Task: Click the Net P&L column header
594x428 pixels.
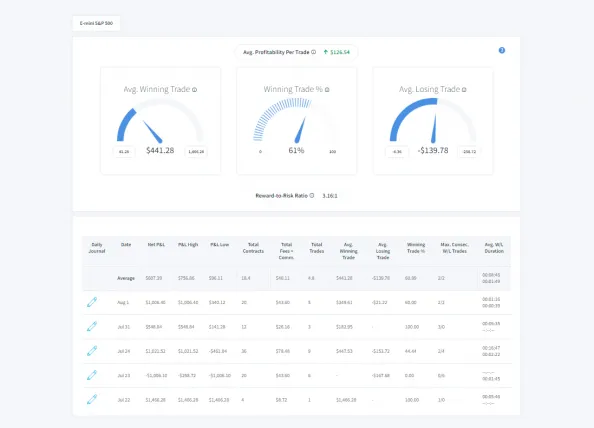Action: (x=156, y=245)
